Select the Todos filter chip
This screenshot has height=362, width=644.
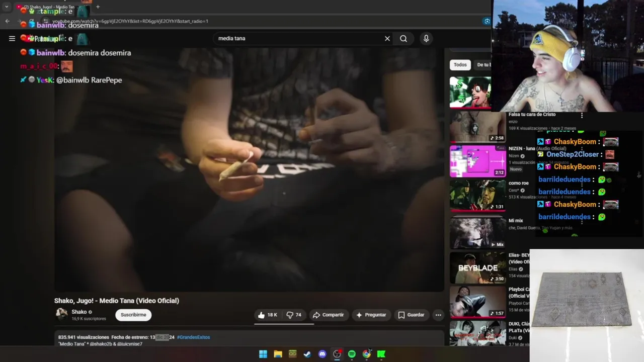[x=460, y=64]
